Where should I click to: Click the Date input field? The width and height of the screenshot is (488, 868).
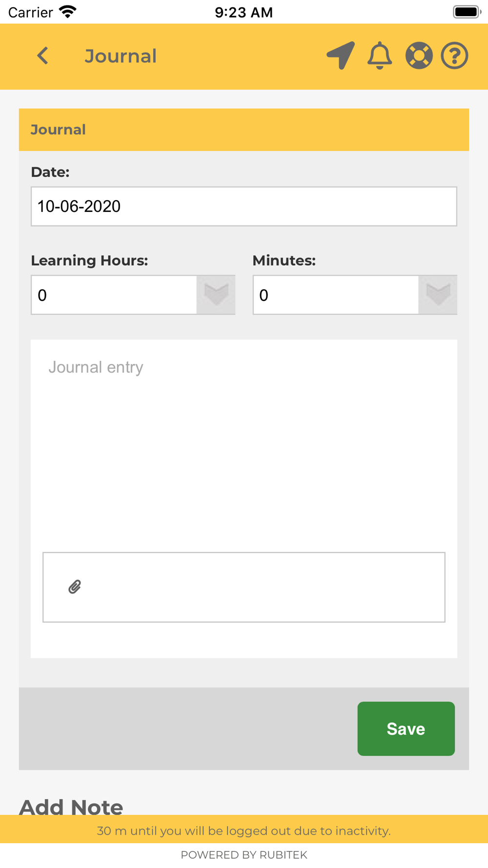[x=244, y=206]
